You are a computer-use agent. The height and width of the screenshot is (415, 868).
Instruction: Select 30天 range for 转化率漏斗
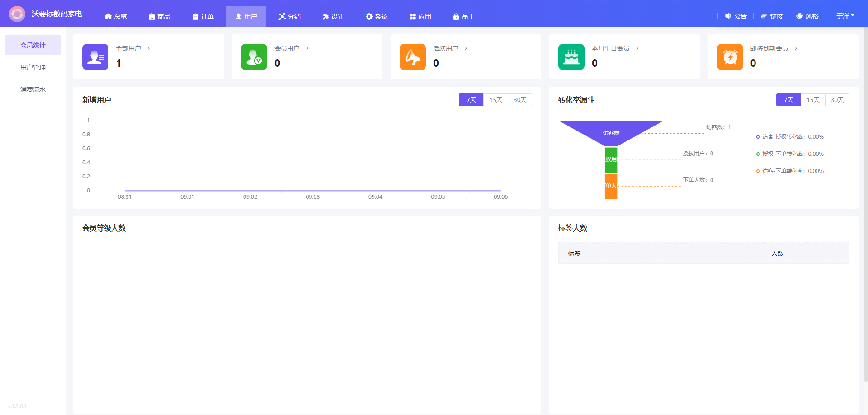point(837,100)
